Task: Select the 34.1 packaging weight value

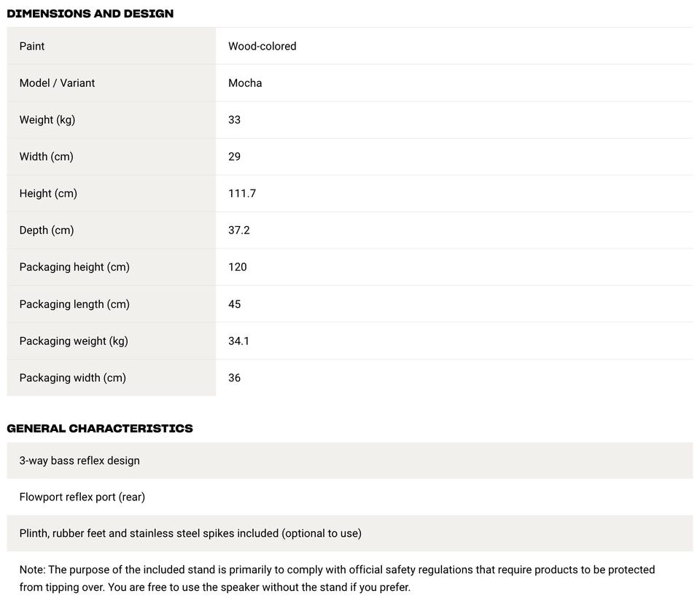Action: click(239, 341)
